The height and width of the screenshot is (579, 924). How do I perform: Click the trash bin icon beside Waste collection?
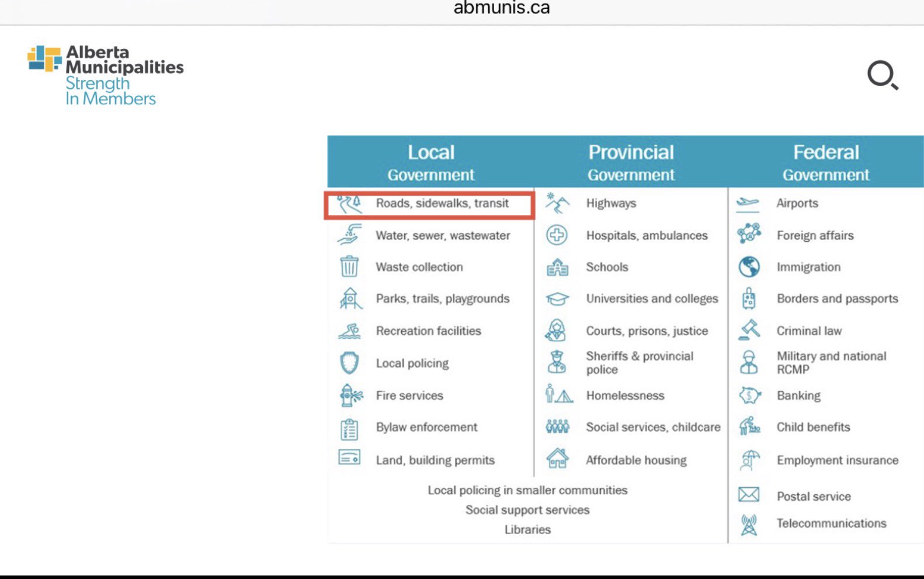point(349,266)
